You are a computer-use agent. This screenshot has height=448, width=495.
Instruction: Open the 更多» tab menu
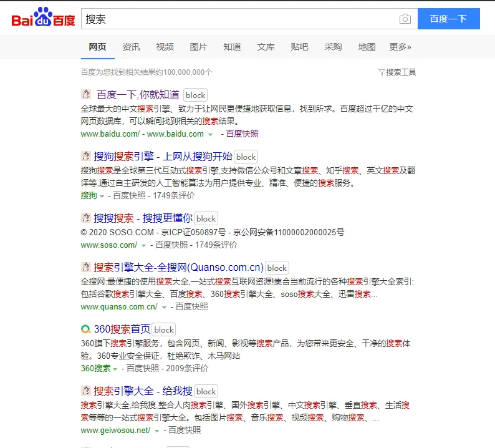400,47
